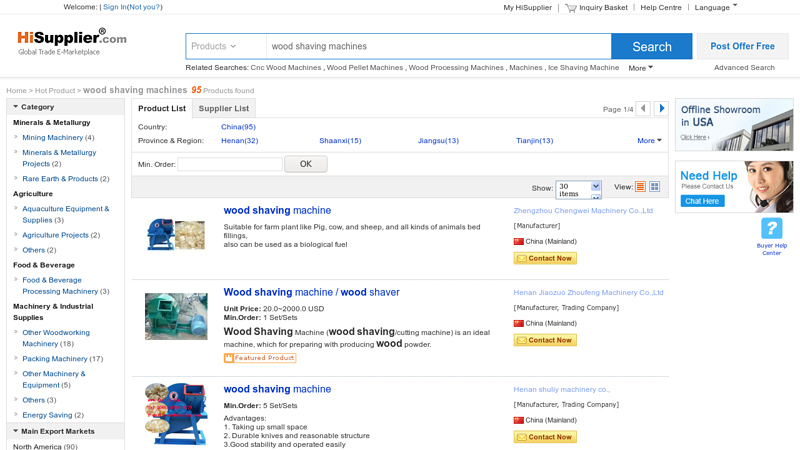Collapse the Main Export Markets section

(65, 431)
